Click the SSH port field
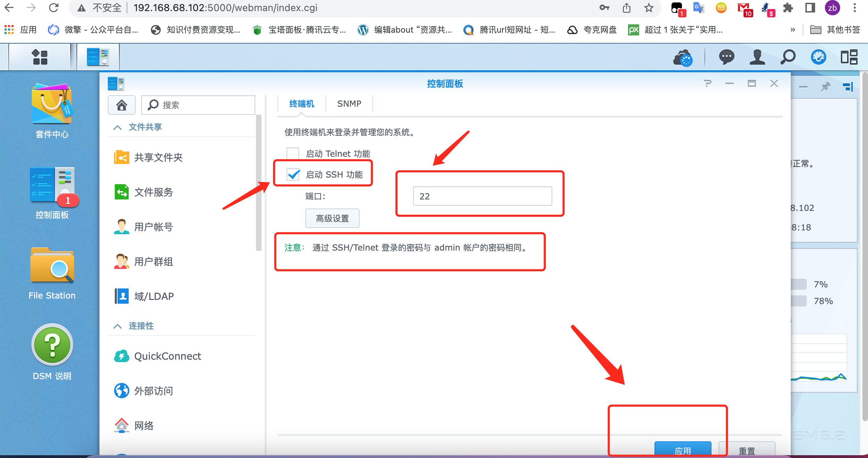 coord(482,196)
